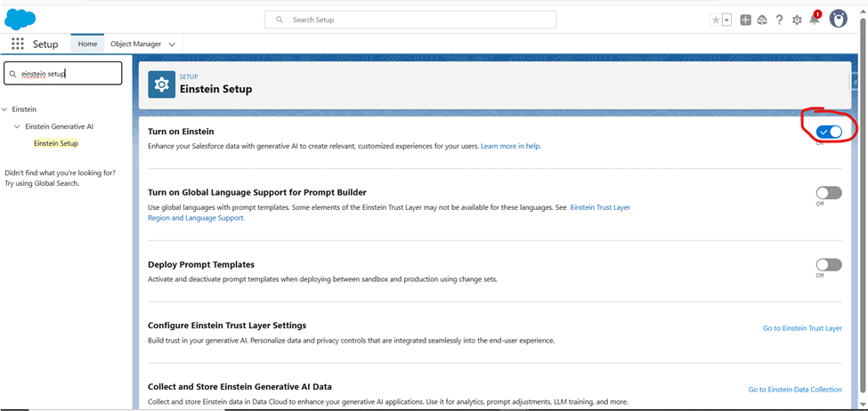The image size is (868, 411).
Task: Open the Object Manager tab dropdown chevron
Action: click(172, 44)
